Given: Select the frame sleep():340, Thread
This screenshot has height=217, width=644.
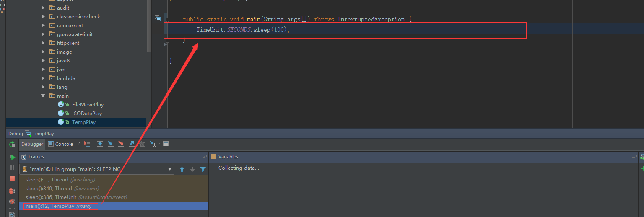Looking at the screenshot, I should (114, 189).
